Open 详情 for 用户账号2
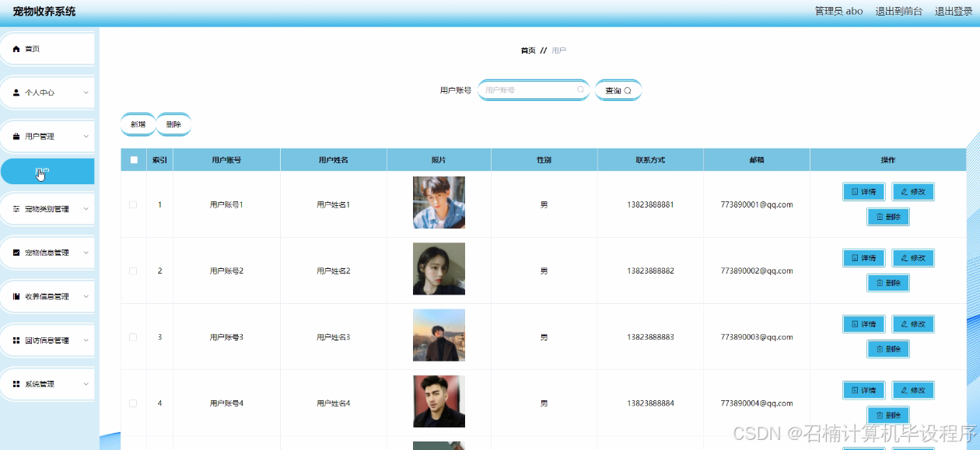 click(864, 258)
